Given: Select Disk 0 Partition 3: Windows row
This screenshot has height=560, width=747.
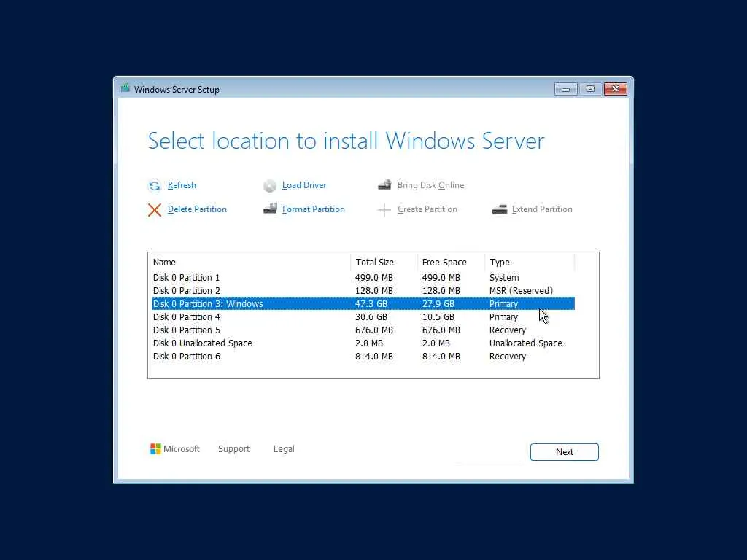Looking at the screenshot, I should click(363, 304).
